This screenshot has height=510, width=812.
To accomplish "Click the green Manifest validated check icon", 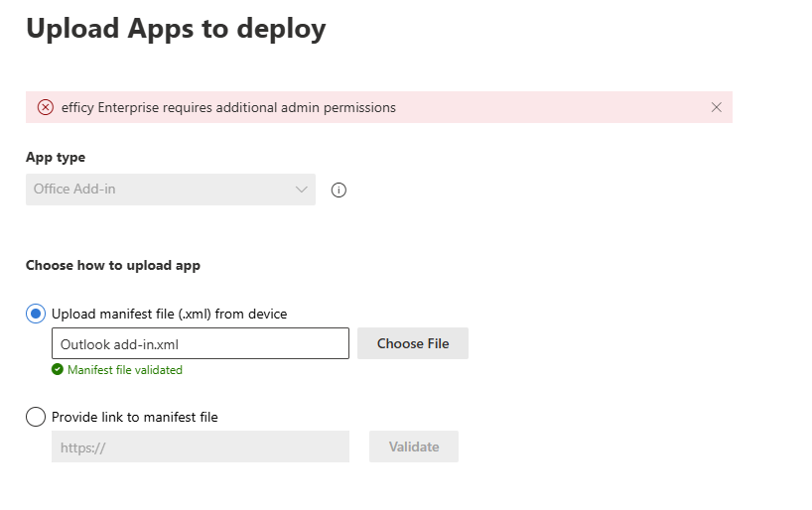I will click(58, 369).
